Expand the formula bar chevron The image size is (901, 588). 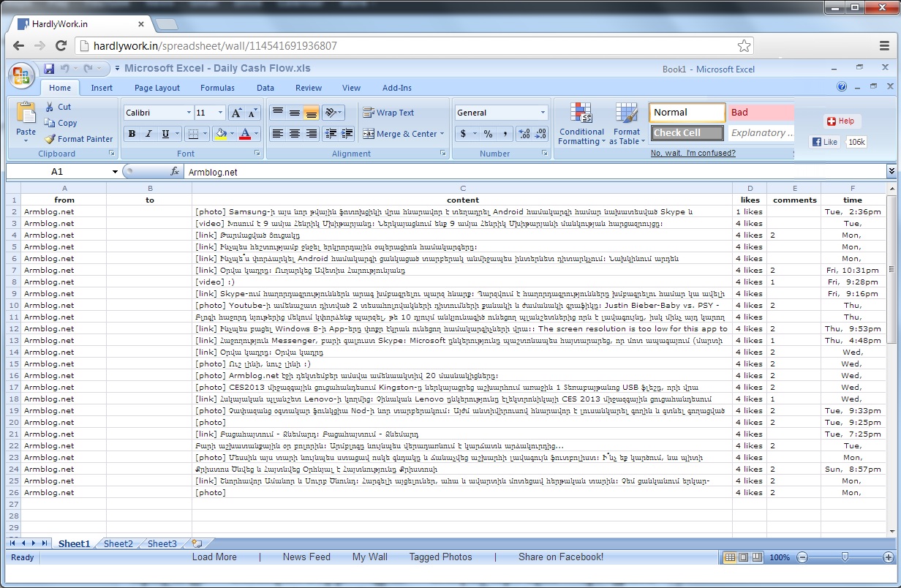(891, 171)
